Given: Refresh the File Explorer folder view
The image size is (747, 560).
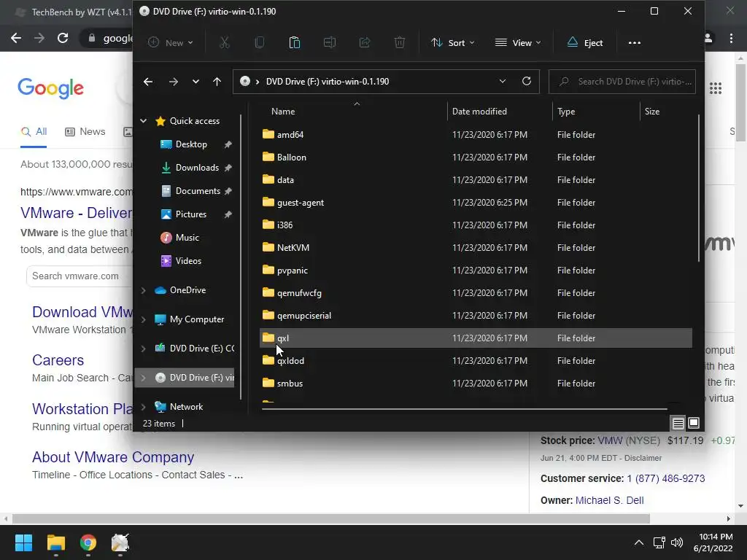Looking at the screenshot, I should click(527, 82).
